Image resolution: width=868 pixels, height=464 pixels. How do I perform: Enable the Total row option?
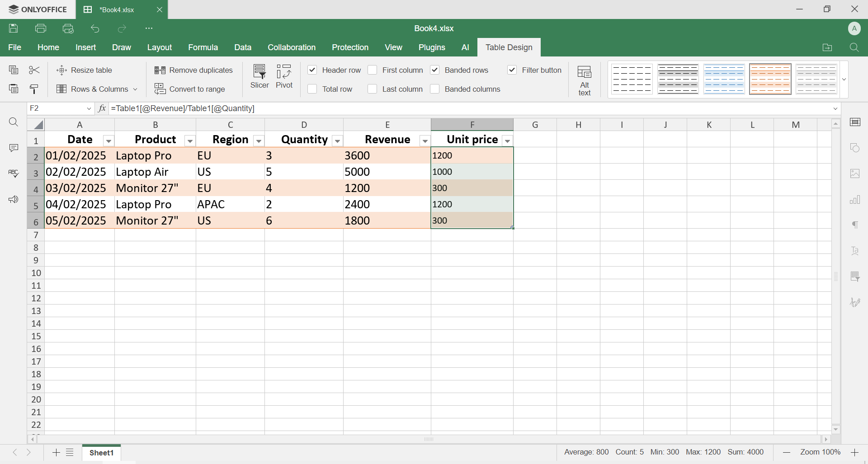click(312, 89)
